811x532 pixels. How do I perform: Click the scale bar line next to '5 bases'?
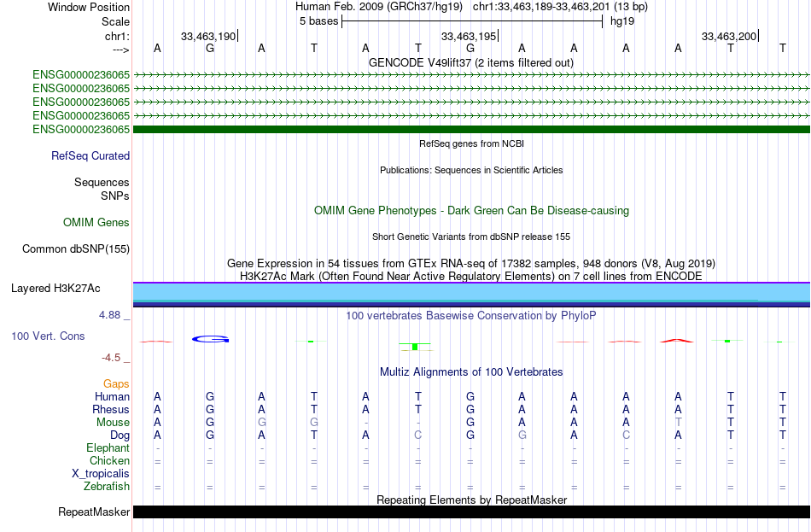(472, 21)
